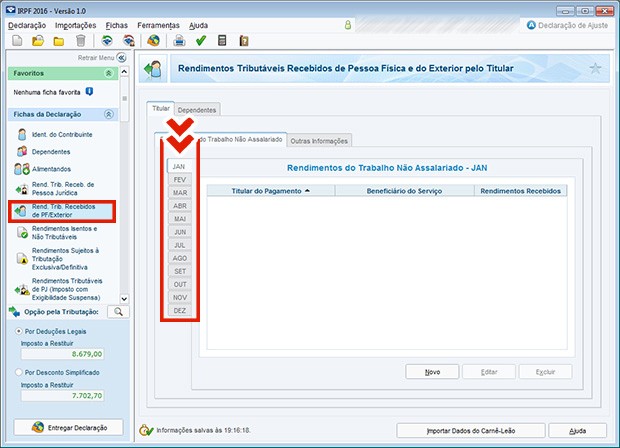Collapse the Fichas da Declaração section
Viewport: 620px width, 448px height.
coord(108,115)
